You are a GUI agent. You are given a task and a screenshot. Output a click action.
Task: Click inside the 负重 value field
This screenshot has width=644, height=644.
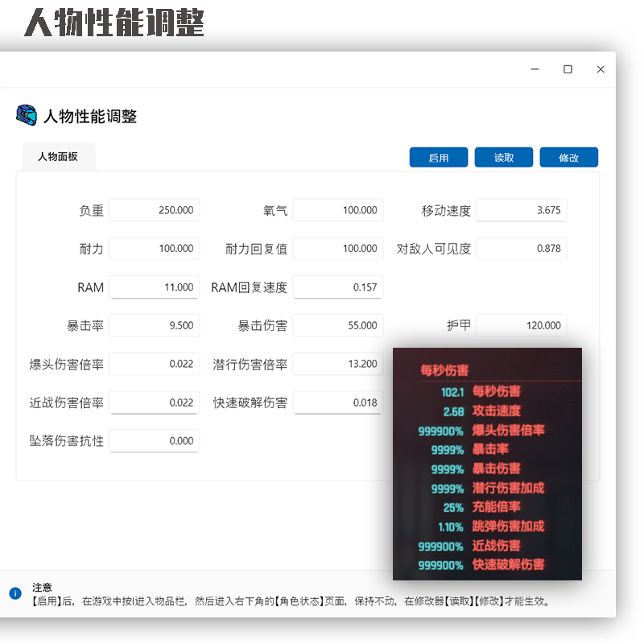pyautogui.click(x=154, y=209)
